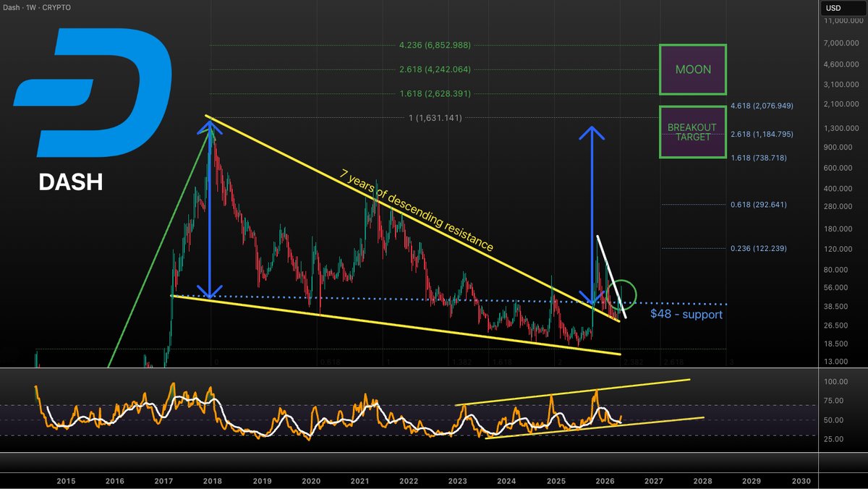
Task: Select the DASH text label under the logo
Action: click(x=70, y=183)
